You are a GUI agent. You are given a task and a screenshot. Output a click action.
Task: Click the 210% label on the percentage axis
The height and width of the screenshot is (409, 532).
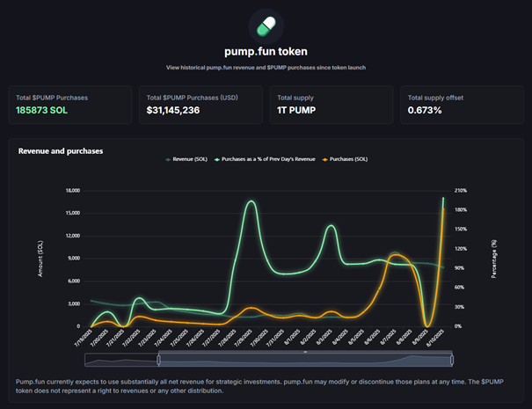(461, 190)
